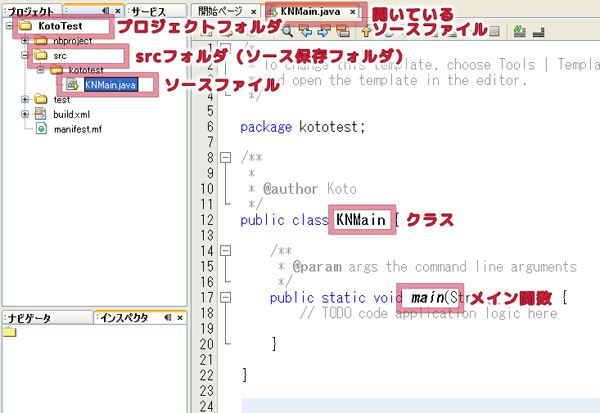Select the build.xml file icon
This screenshot has height=413, width=600.
coord(41,114)
